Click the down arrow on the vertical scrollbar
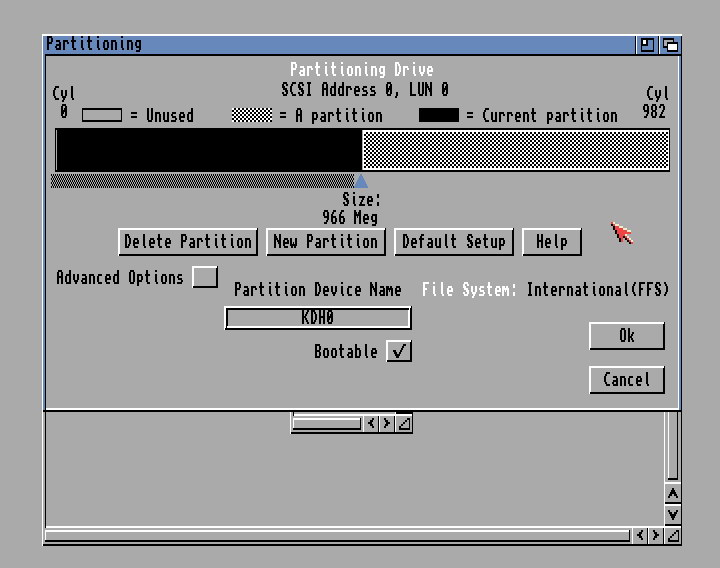Screen dimensions: 720x568 [673, 514]
